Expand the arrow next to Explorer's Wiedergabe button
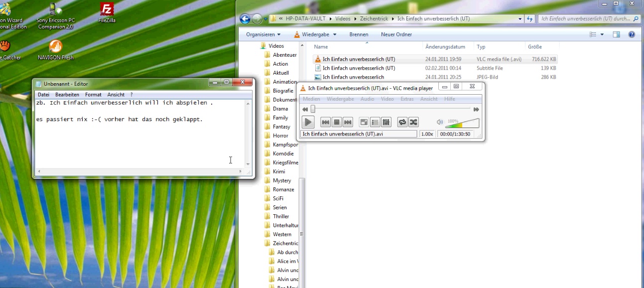The height and width of the screenshot is (288, 644). (x=335, y=34)
